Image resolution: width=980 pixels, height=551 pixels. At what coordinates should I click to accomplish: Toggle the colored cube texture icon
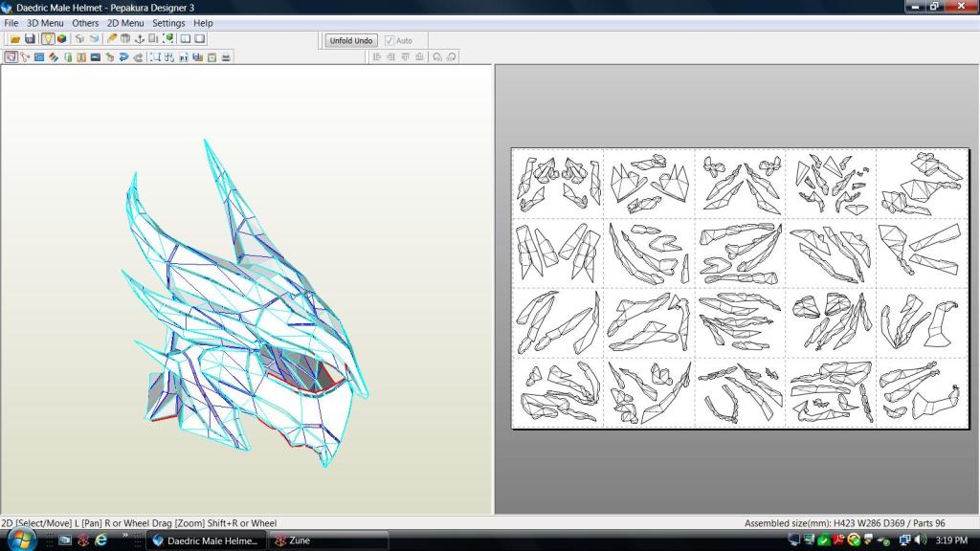62,38
